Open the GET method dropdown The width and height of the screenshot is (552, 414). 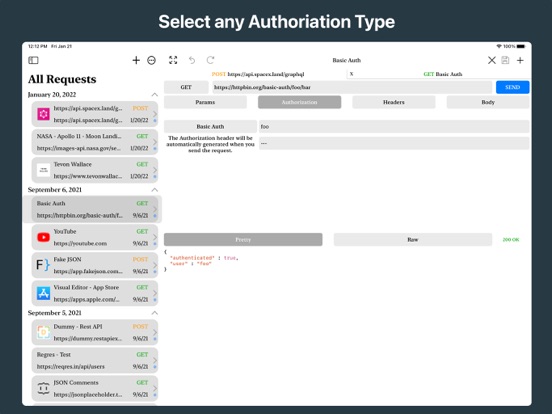[x=186, y=87]
